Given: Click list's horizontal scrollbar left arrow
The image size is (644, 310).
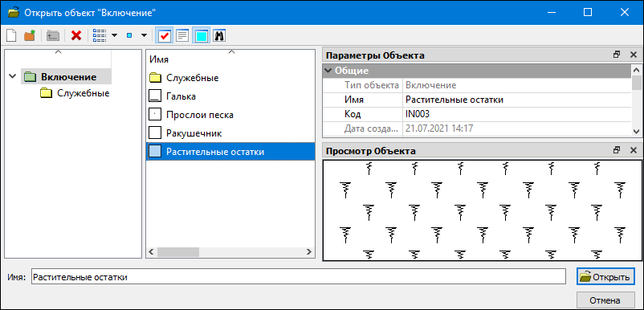Looking at the screenshot, I should click(x=151, y=251).
